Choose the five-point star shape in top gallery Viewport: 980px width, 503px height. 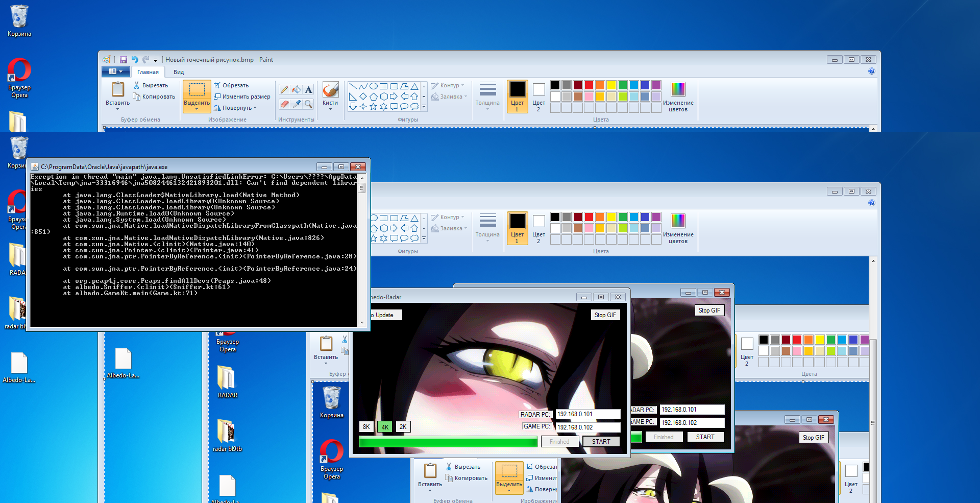(x=373, y=106)
